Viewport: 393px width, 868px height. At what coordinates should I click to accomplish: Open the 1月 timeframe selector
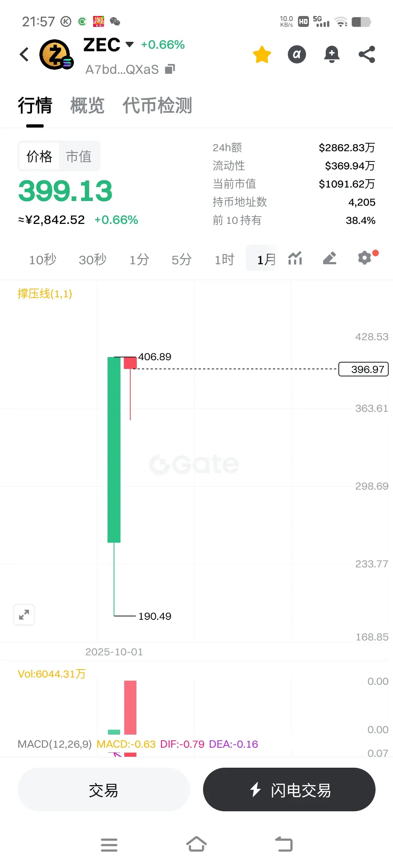[x=266, y=260]
